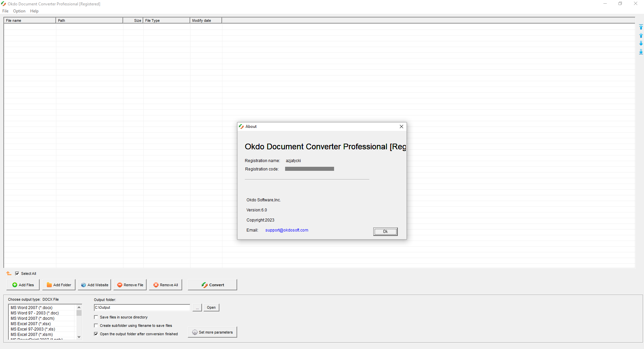The height and width of the screenshot is (349, 644).
Task: Click output type list scroll down arrow
Action: coord(79,337)
